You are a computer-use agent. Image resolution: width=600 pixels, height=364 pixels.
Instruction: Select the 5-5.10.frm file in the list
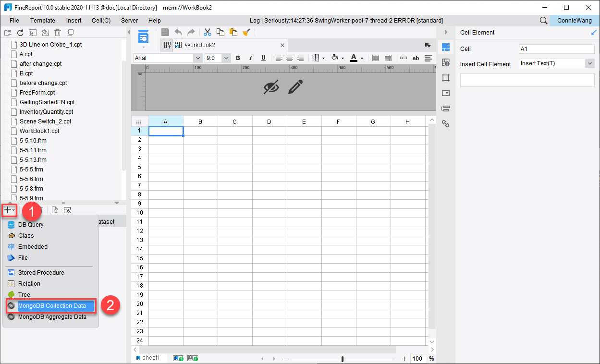coord(32,140)
